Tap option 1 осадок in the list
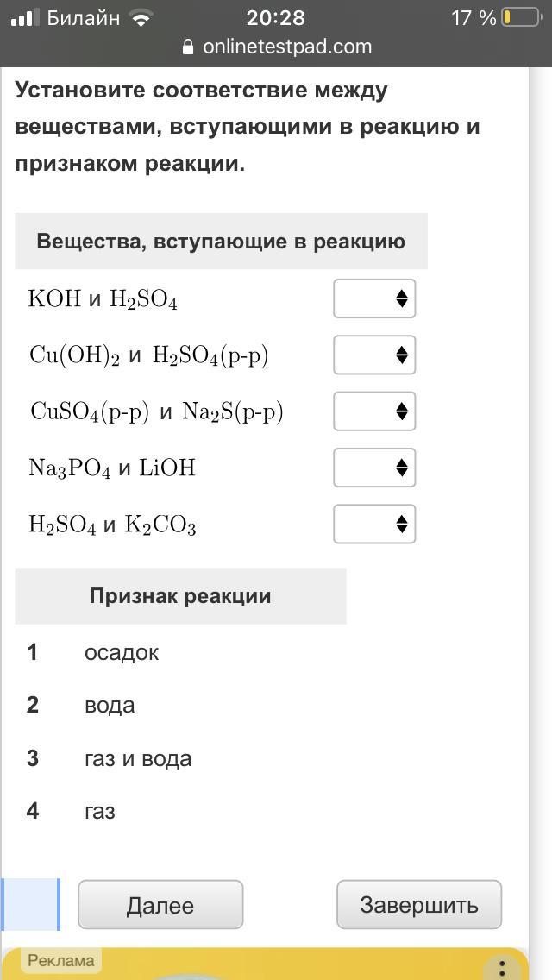552x980 pixels. tap(122, 652)
